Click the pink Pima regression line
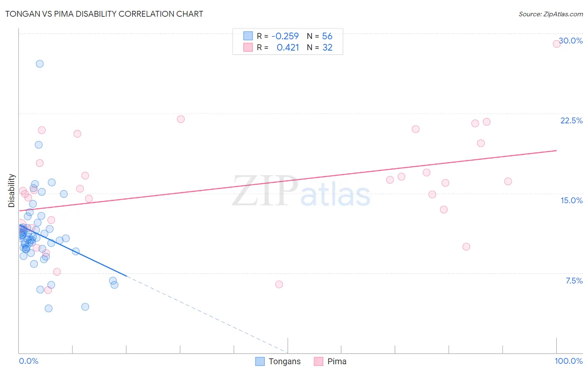This screenshot has width=588, height=373. (x=288, y=180)
